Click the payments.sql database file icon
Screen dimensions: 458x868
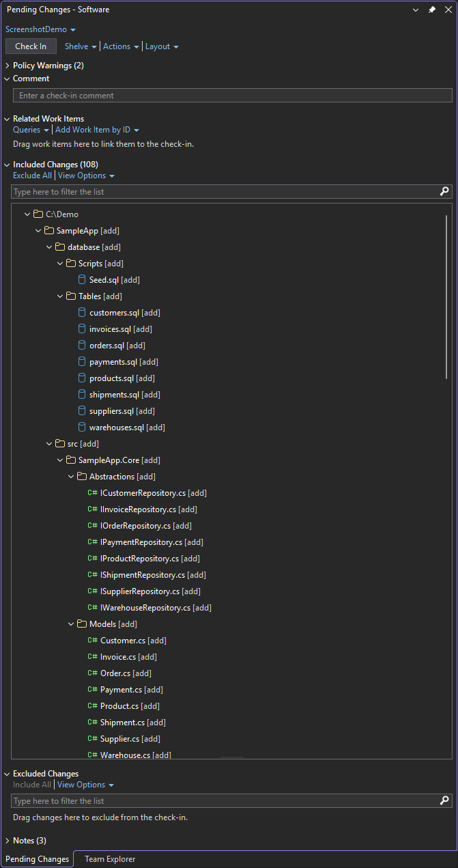pos(82,361)
